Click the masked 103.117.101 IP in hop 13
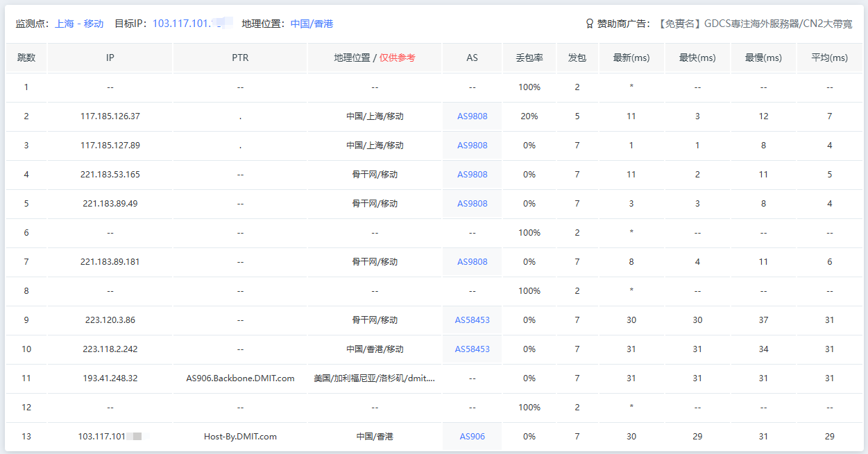This screenshot has width=868, height=454. [110, 437]
